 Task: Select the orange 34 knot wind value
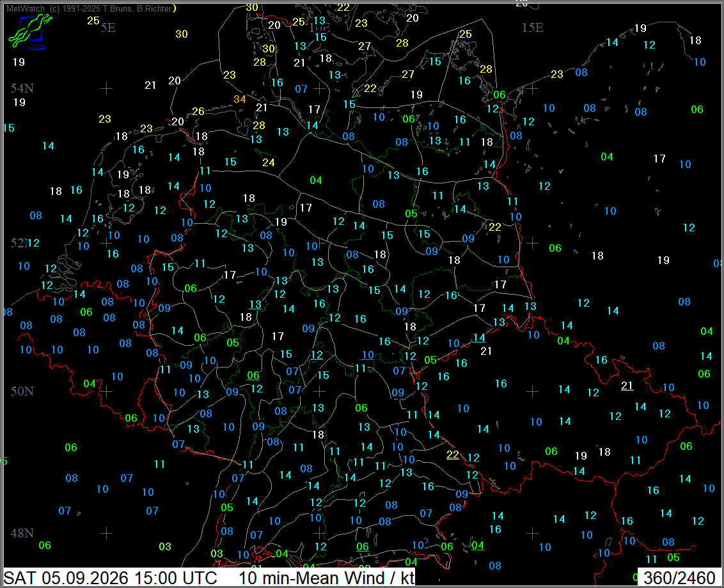tap(240, 99)
